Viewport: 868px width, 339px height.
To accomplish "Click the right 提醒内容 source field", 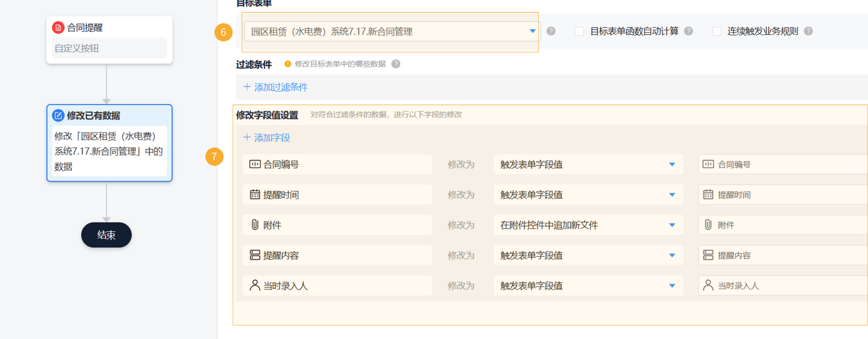I will point(783,255).
